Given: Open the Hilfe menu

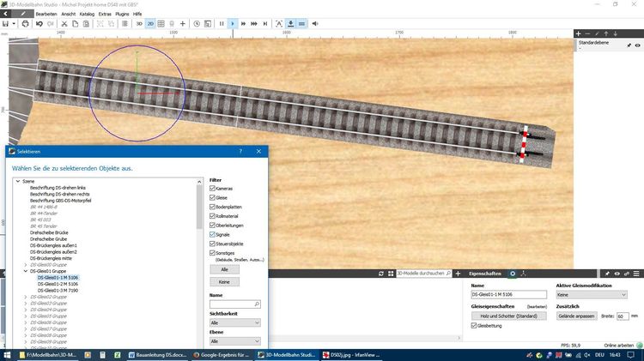Looking at the screenshot, I should click(x=137, y=14).
